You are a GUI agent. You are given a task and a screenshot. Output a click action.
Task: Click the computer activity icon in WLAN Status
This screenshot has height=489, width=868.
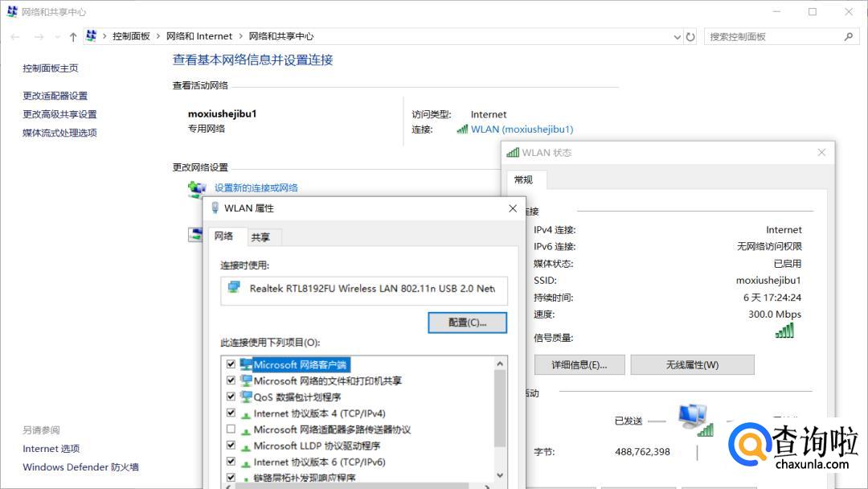point(696,420)
